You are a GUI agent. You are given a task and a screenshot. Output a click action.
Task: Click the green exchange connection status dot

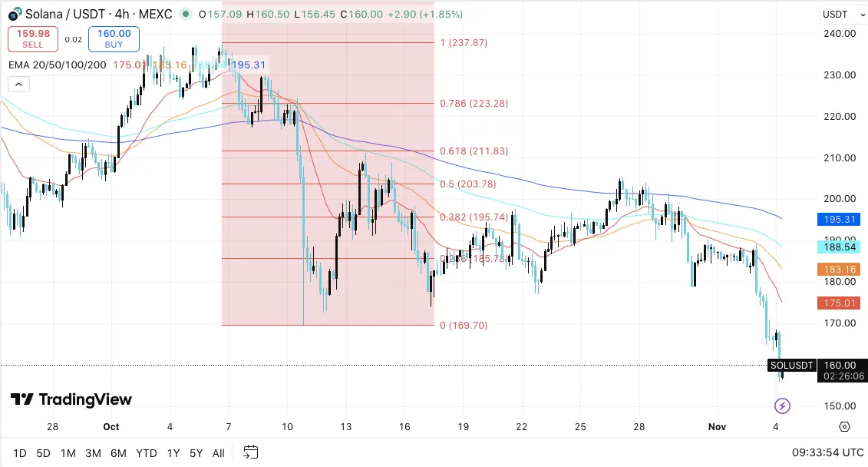[184, 14]
